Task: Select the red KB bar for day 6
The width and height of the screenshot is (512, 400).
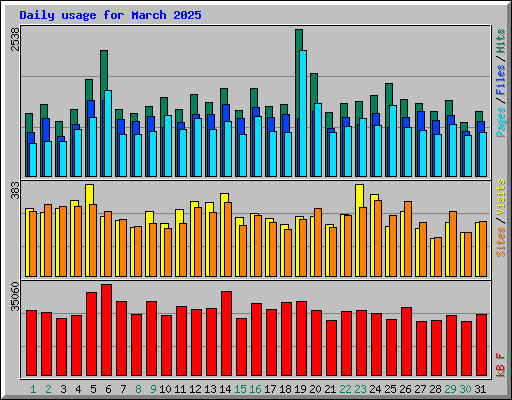Action: point(107,330)
